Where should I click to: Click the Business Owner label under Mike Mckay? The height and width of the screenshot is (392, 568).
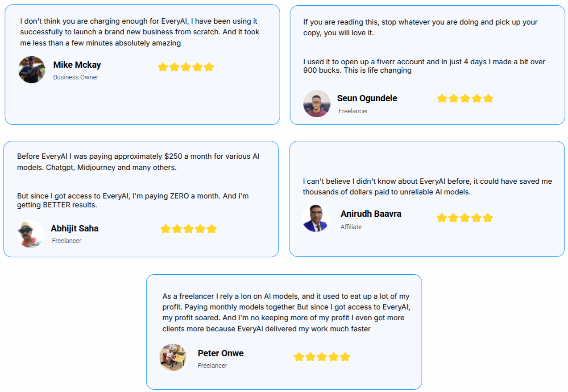pos(76,77)
